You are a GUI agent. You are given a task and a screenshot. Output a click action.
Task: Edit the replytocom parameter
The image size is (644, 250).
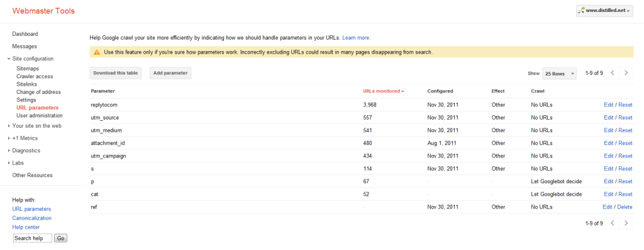(608, 105)
